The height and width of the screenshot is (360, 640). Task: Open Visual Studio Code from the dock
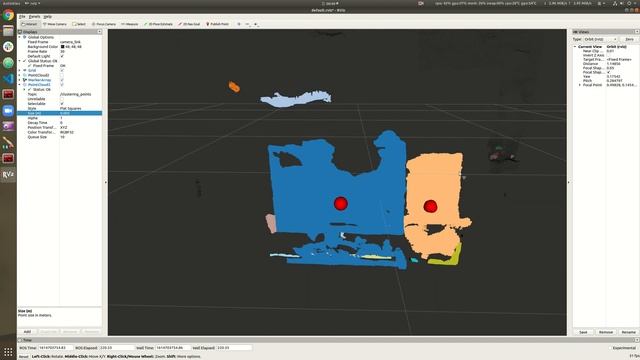pyautogui.click(x=8, y=78)
